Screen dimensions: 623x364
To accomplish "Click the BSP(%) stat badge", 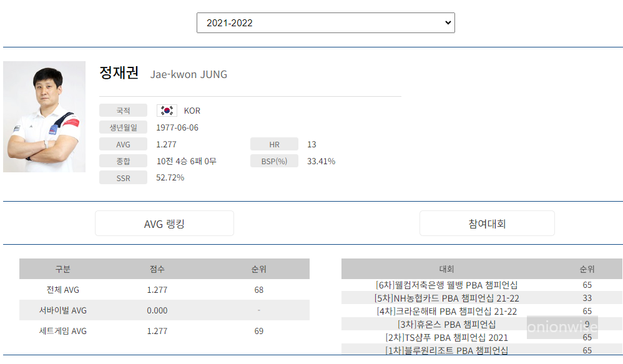I will tap(274, 160).
